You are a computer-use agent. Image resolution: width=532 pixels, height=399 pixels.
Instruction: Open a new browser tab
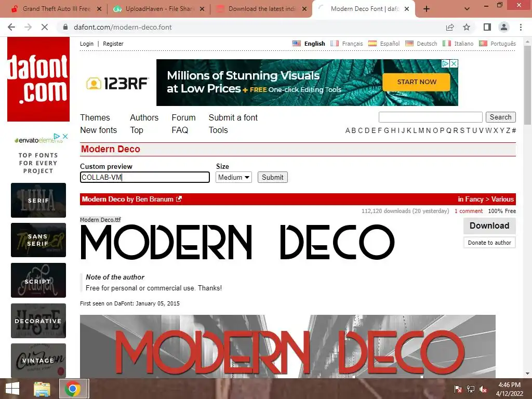point(427,9)
